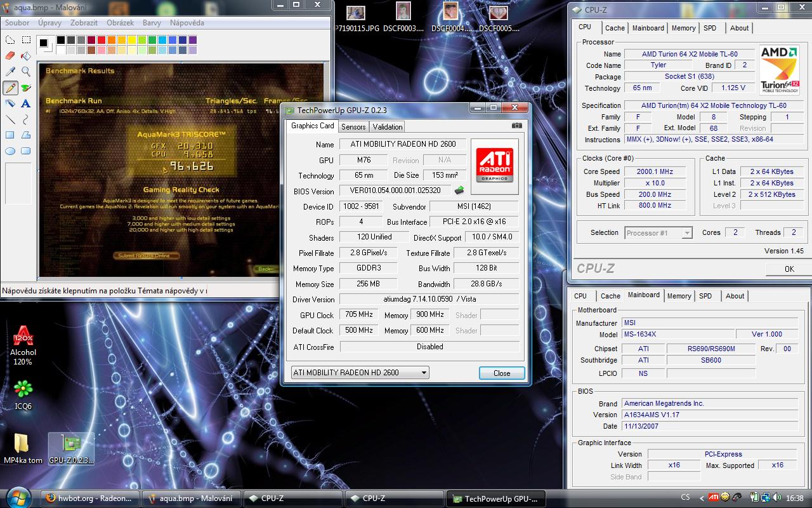Click the CS language indicator
This screenshot has height=508, width=812.
point(686,498)
